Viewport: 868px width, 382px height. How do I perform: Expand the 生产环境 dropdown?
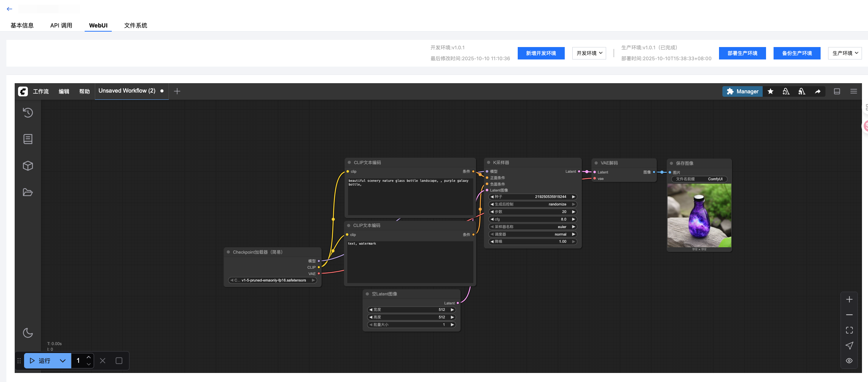tap(845, 53)
